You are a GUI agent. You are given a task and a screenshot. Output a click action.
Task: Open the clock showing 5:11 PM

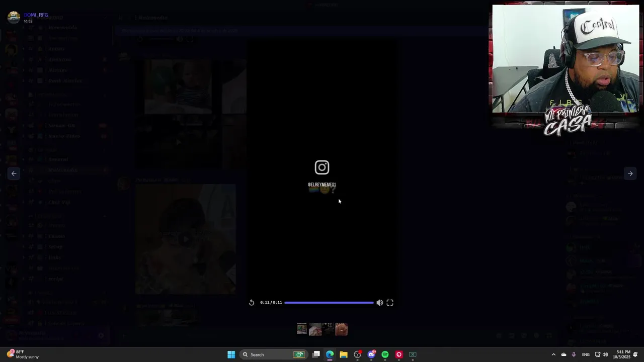[x=623, y=354]
